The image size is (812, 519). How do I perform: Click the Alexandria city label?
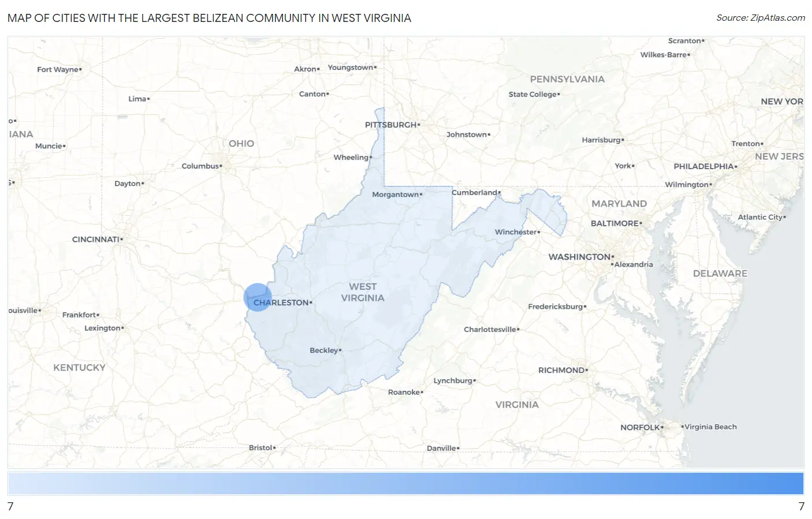coord(634,264)
